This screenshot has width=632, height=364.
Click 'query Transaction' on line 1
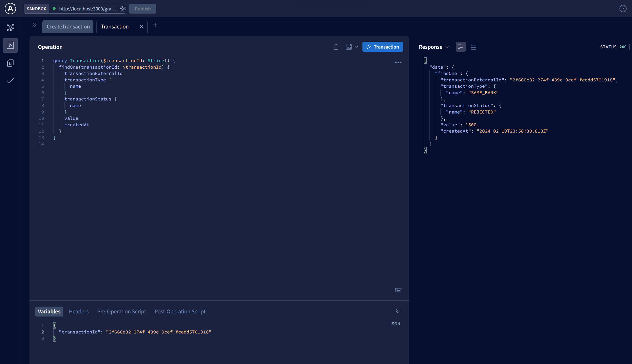coord(77,61)
